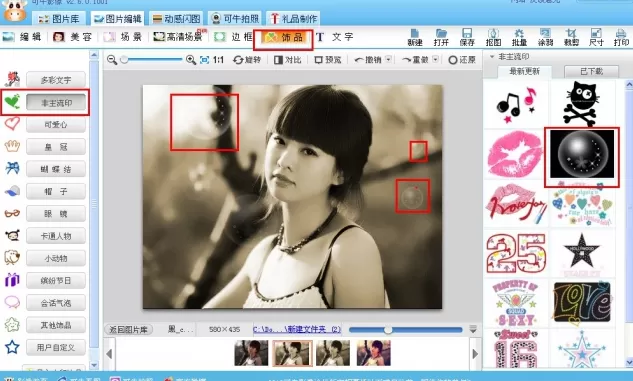This screenshot has width=633, height=381.
Task: Click the 批量 batch icon
Action: [x=519, y=38]
